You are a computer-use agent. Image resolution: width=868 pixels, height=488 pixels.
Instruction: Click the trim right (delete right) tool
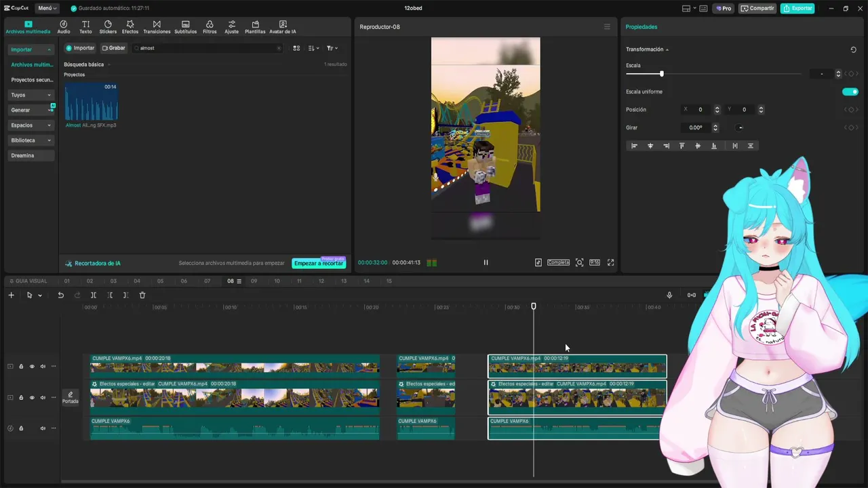[x=126, y=295]
